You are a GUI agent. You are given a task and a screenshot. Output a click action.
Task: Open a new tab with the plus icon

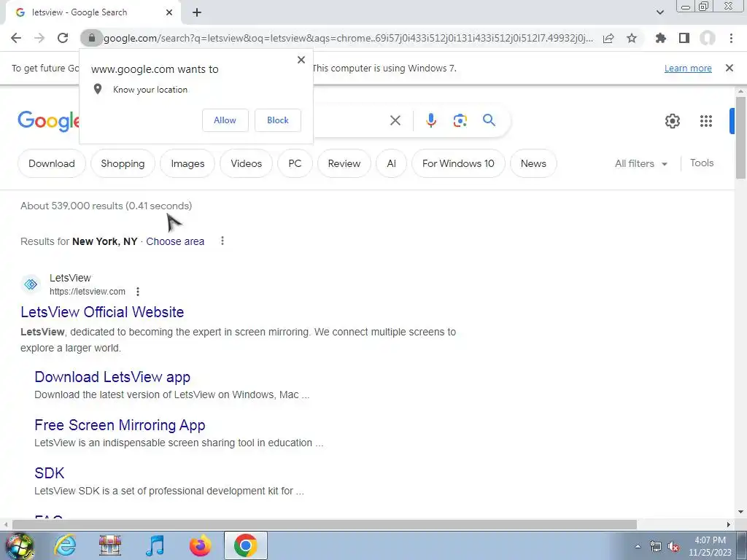click(x=197, y=13)
